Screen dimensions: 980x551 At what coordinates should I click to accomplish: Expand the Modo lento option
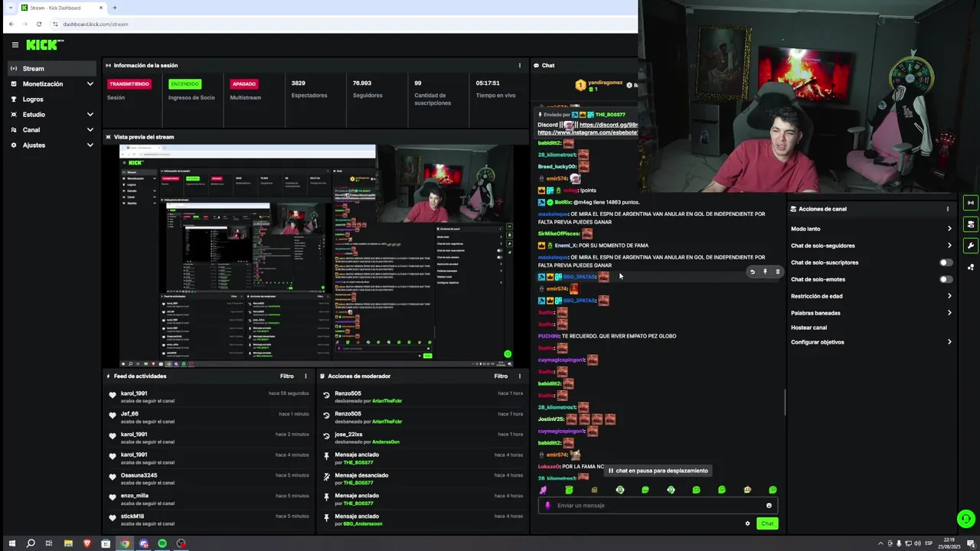(x=871, y=229)
